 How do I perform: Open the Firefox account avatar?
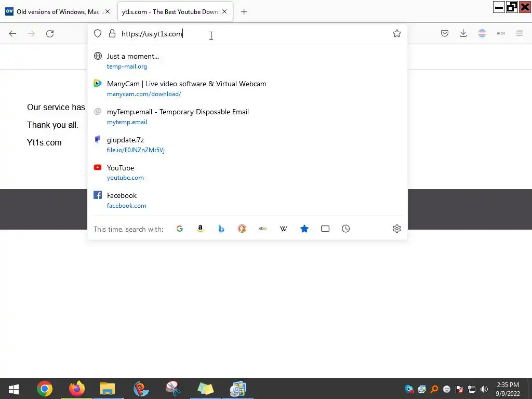tap(482, 33)
